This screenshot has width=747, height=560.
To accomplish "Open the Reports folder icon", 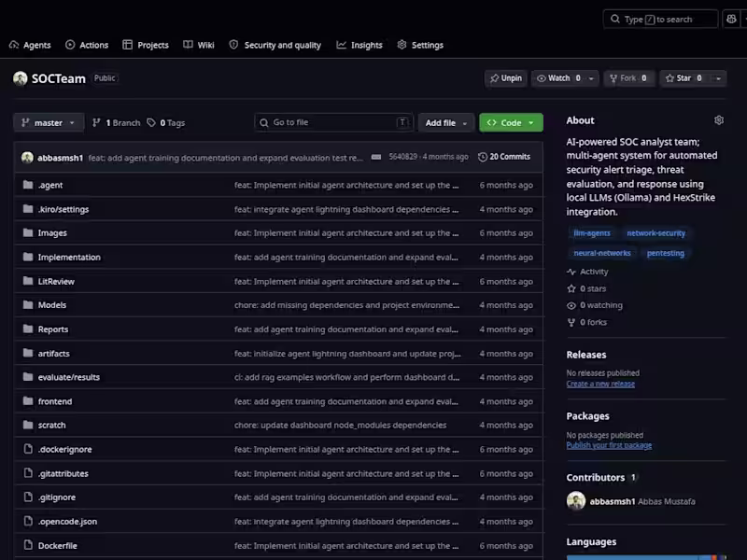I will tap(28, 329).
